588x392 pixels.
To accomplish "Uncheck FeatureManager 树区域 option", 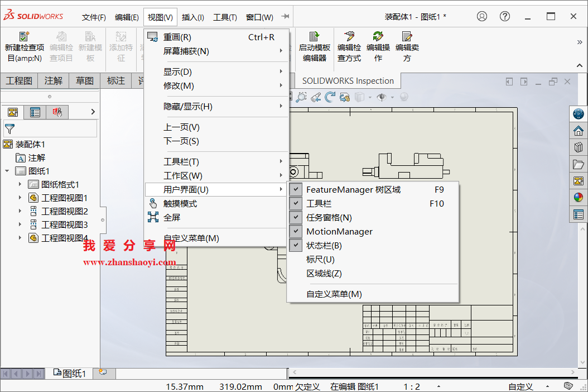I will (373, 190).
